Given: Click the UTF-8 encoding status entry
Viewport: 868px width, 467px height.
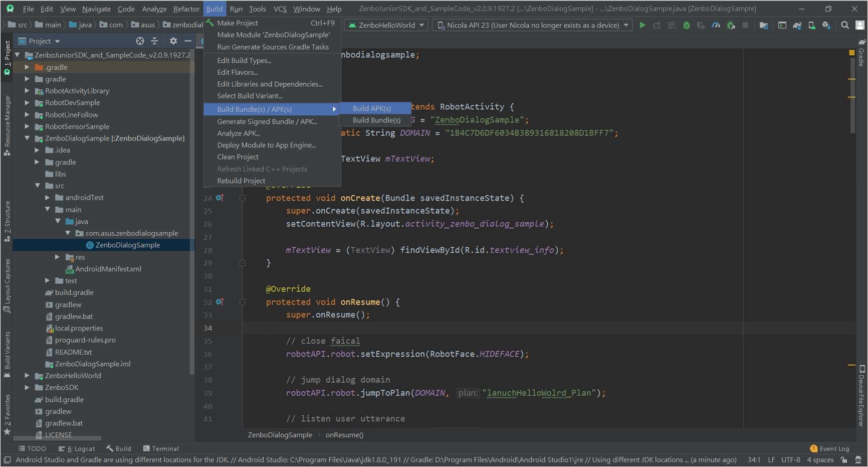Looking at the screenshot, I should point(791,459).
